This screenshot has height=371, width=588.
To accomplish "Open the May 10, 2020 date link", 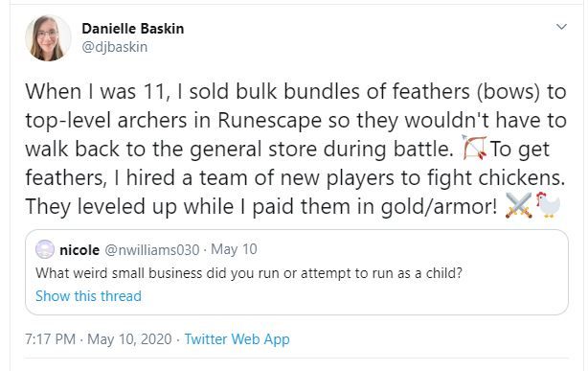I will [129, 339].
